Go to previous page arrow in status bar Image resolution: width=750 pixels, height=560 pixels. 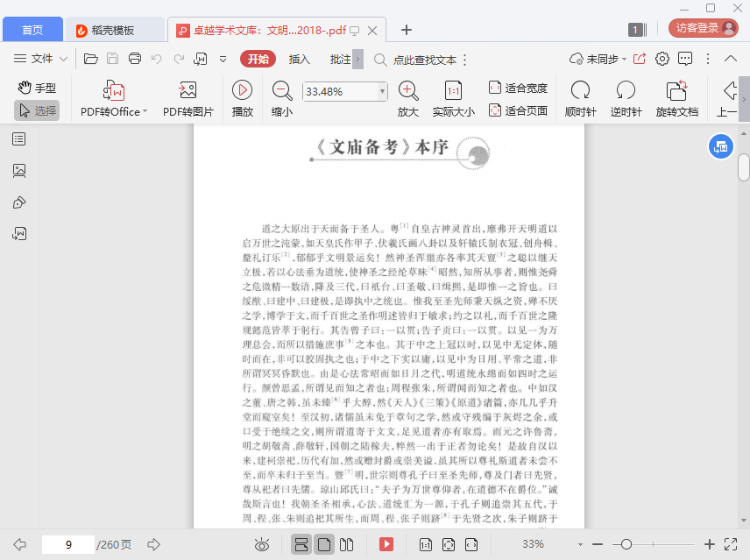(19, 544)
